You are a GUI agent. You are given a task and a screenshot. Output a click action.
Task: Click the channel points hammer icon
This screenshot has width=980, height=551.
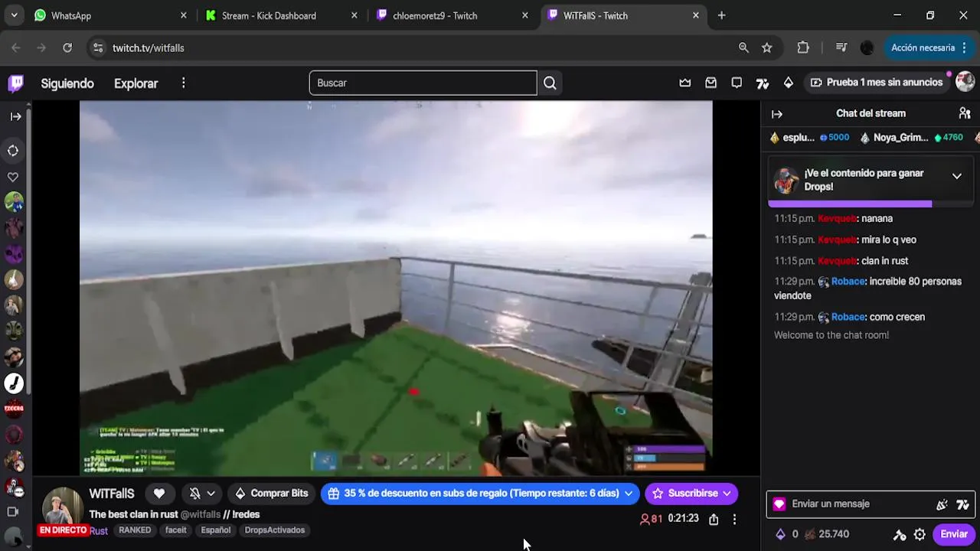(x=900, y=535)
